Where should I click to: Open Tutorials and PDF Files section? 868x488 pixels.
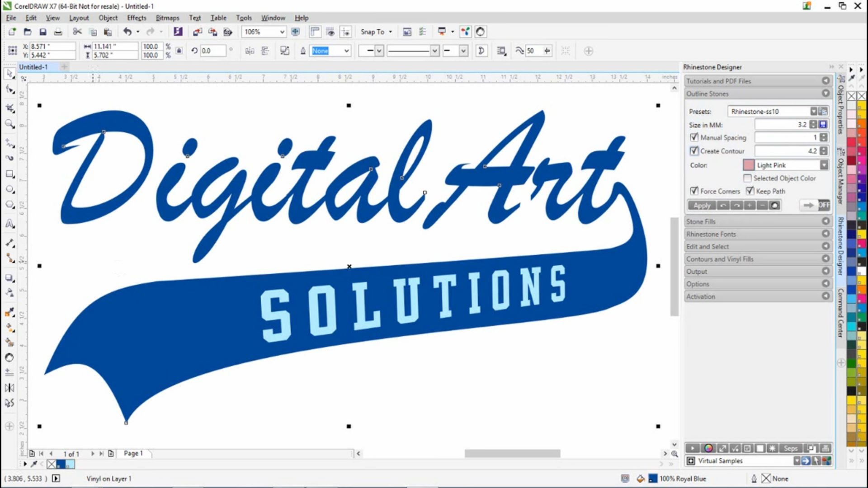(x=758, y=81)
